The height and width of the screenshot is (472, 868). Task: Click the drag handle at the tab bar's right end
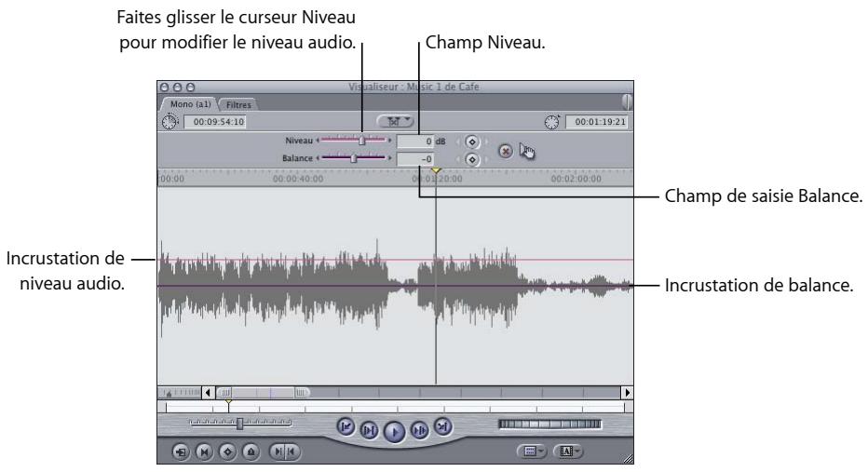(627, 101)
